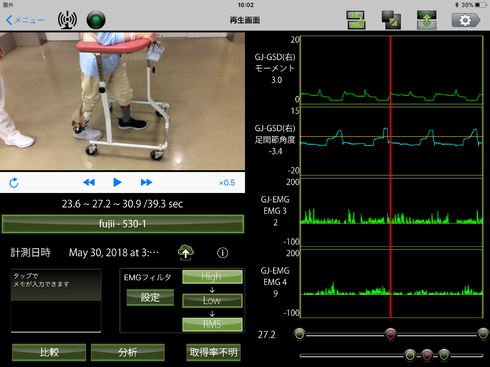Tap the GJ-GSD(右) 足関節角度 graph
Screen dimensions: 490x367
[392, 141]
